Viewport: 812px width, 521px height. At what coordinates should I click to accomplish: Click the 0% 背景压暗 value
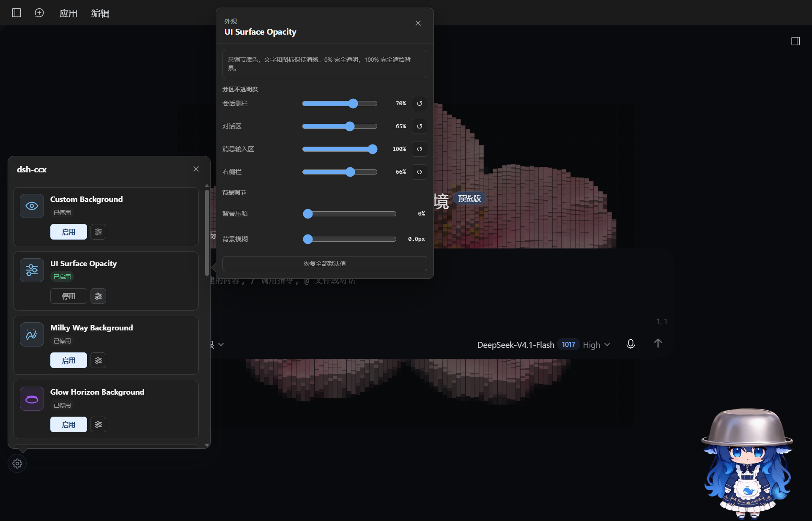[x=421, y=214]
